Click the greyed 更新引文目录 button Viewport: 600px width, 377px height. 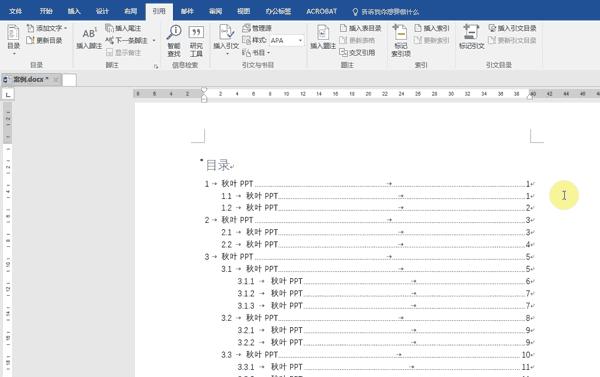[x=512, y=40]
